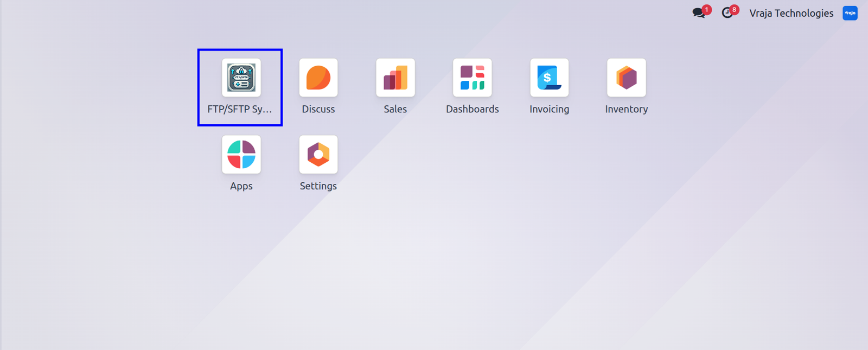Expand the Vraja Technologies company switcher
Screen dimensions: 868x350
pyautogui.click(x=792, y=13)
